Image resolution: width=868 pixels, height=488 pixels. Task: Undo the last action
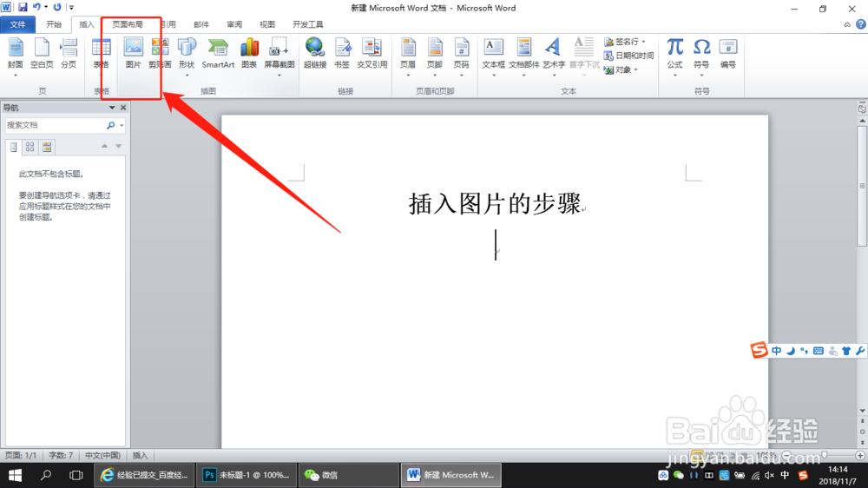click(36, 7)
